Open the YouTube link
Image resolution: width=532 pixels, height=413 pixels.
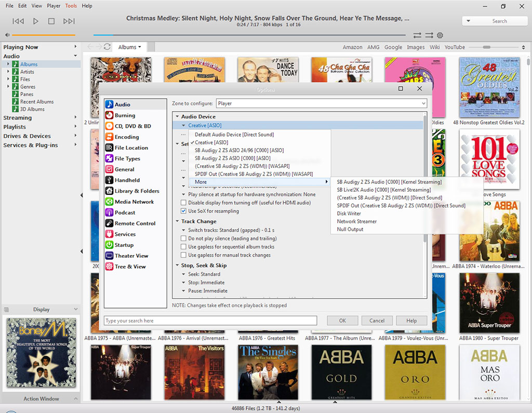click(x=455, y=47)
